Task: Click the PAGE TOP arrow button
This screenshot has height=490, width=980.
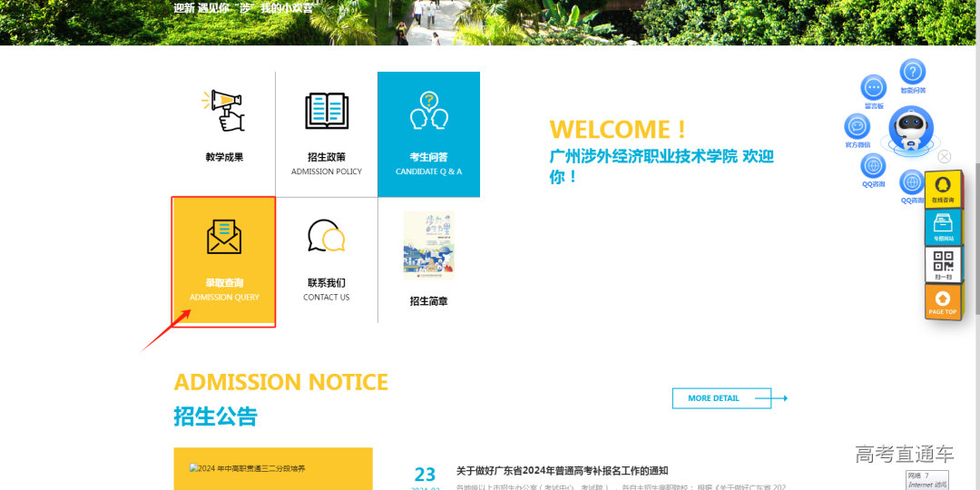Action: click(x=943, y=301)
